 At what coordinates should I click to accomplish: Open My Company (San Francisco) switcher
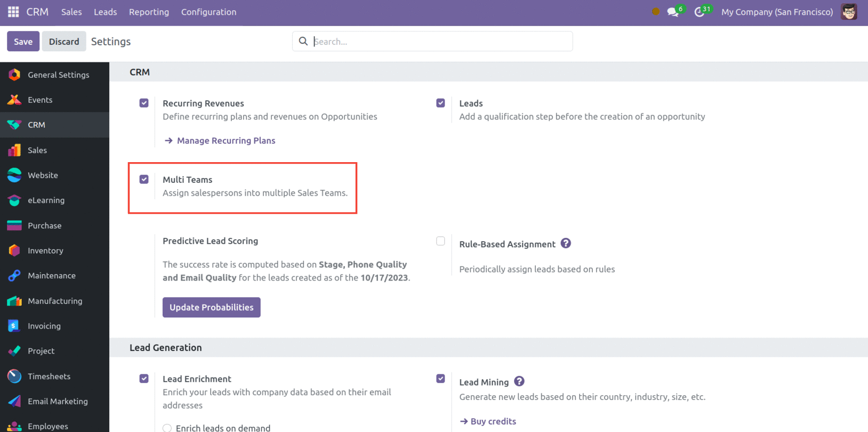coord(777,12)
